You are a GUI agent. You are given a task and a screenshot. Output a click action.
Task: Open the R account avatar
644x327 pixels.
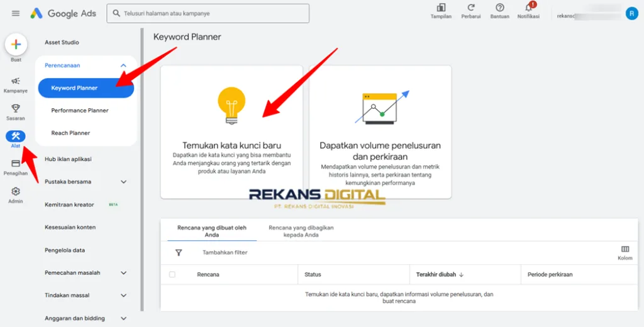pyautogui.click(x=631, y=14)
